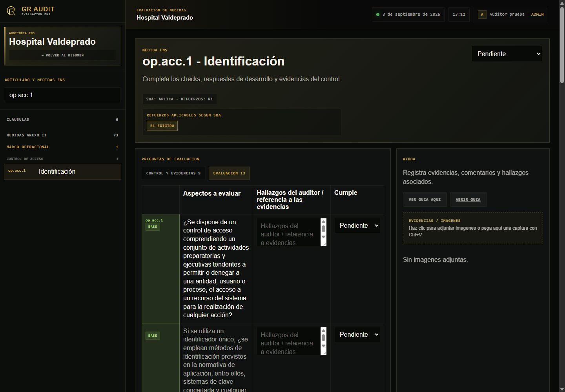
Task: Click the user avatar letter A
Action: 482,15
